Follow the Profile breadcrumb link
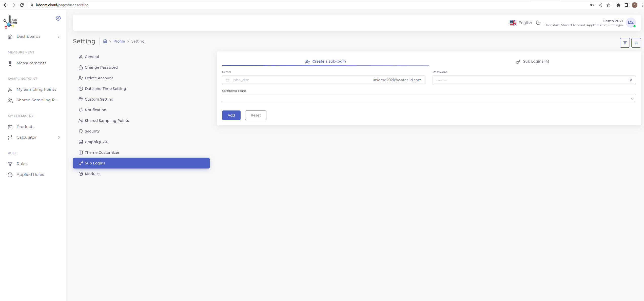 [119, 41]
